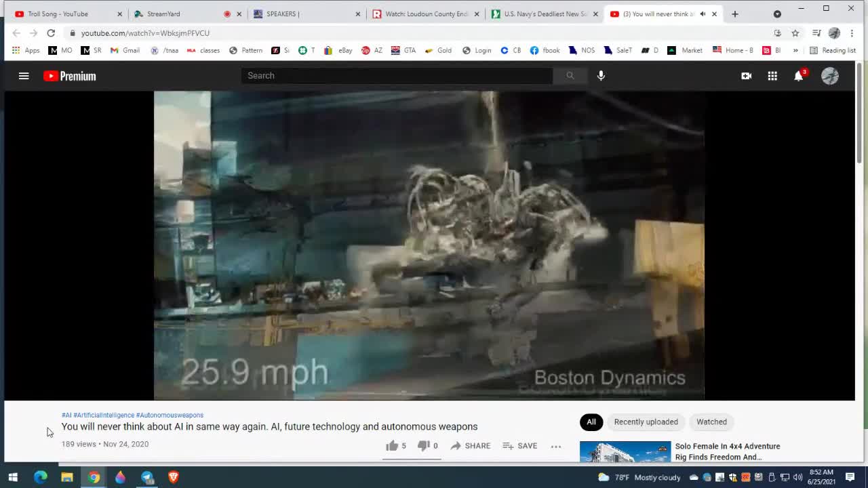Dislike the video with thumbs down
Image resolution: width=868 pixels, height=488 pixels.
(427, 446)
